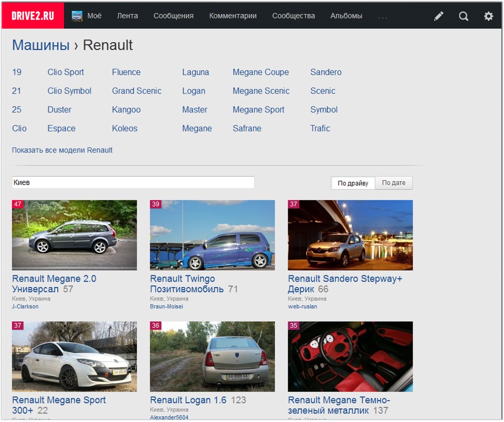Click the car avatar next to Моё

coord(77,16)
